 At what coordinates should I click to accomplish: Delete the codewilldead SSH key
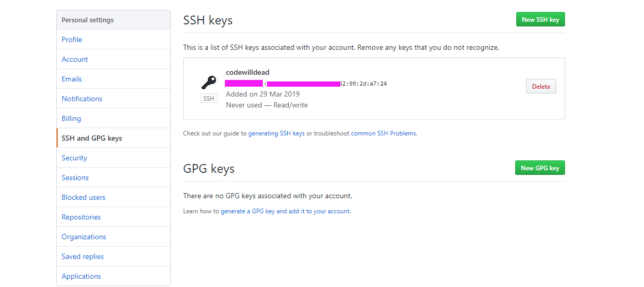click(x=541, y=87)
